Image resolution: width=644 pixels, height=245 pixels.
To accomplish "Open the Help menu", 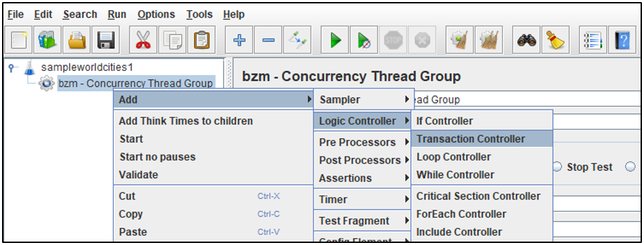I will click(234, 14).
